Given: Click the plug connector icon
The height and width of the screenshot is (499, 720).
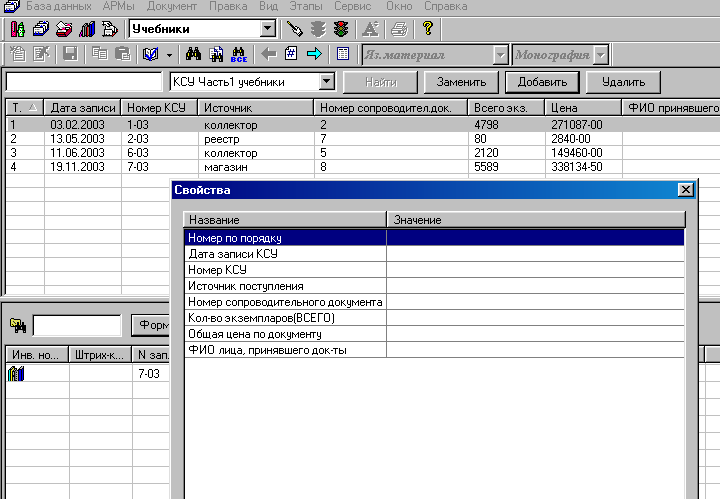Looking at the screenshot, I should tap(294, 29).
